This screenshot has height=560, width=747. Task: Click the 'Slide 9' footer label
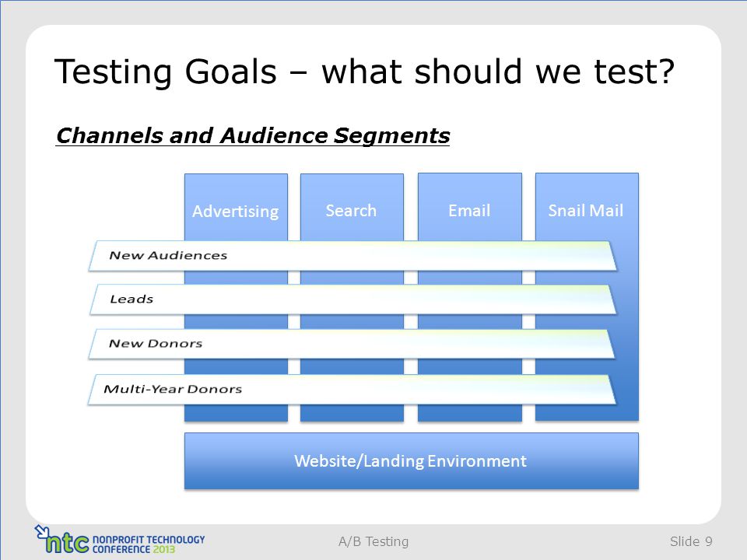691,541
